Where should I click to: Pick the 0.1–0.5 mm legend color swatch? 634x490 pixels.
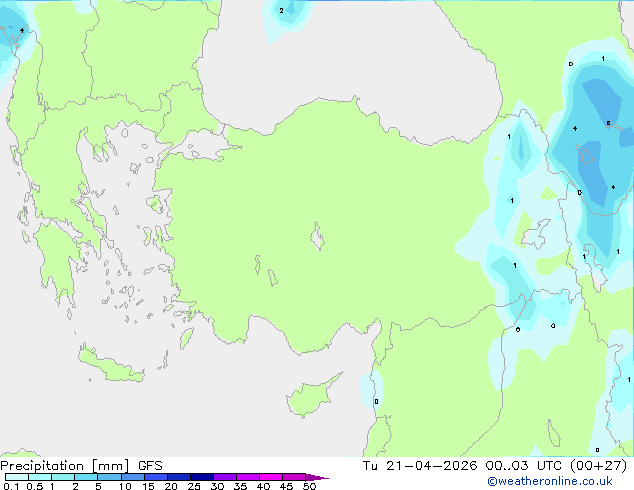17,477
